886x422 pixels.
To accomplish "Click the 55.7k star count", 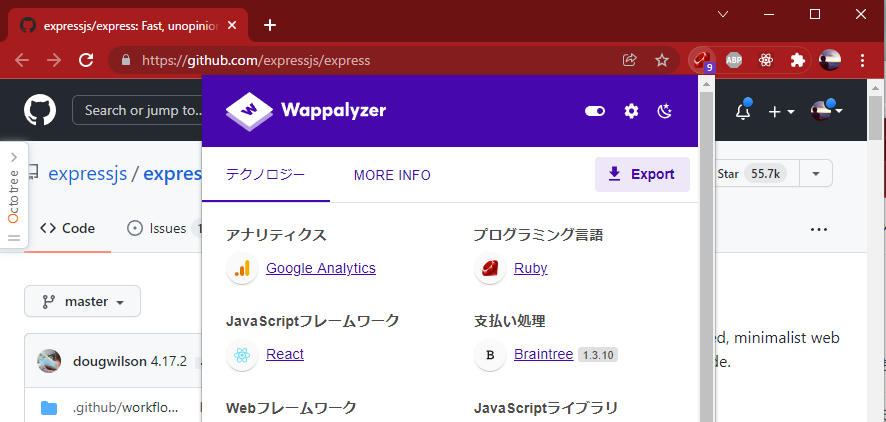I will pyautogui.click(x=765, y=173).
